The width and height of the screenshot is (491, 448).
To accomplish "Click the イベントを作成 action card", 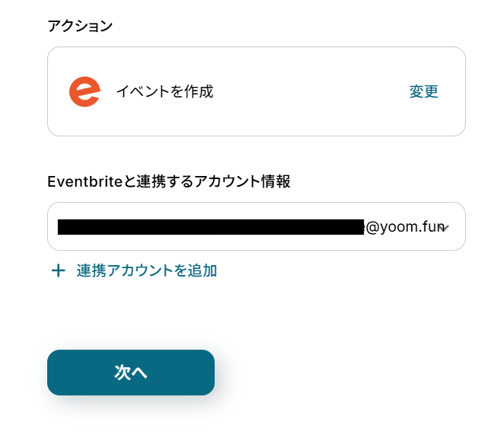I will (256, 91).
